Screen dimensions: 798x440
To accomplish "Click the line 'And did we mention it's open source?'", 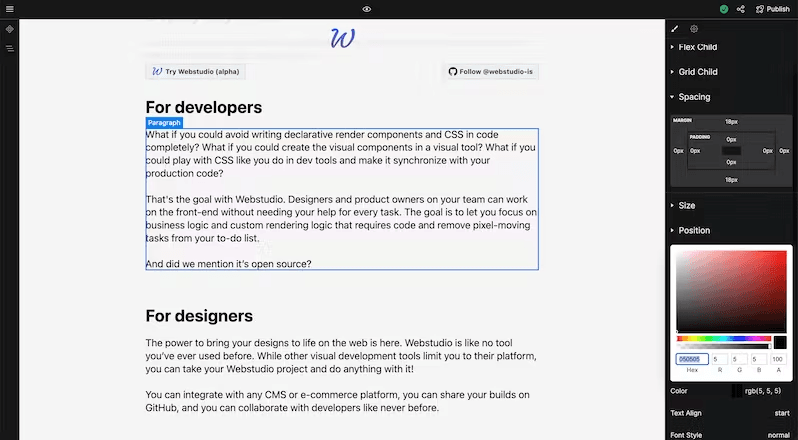I will [x=229, y=264].
